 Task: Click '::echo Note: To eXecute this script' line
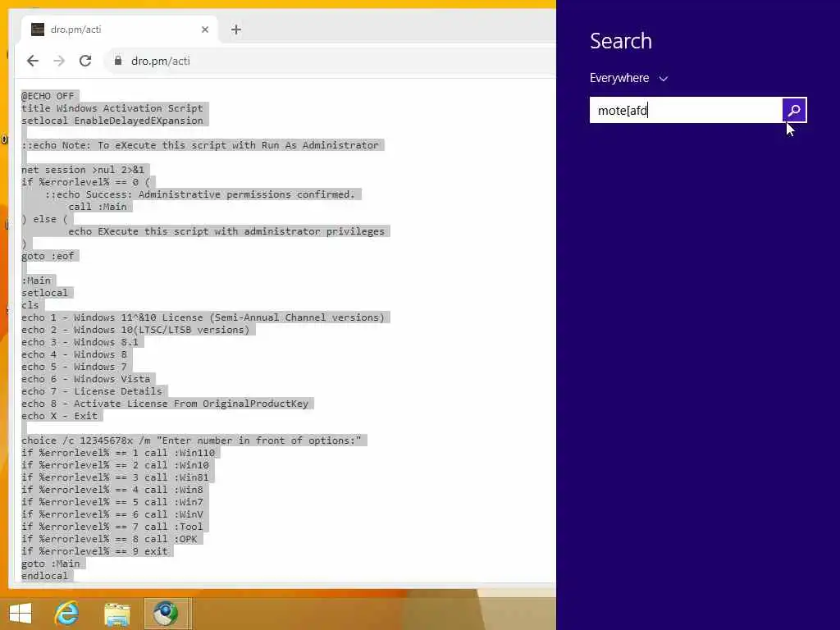(200, 145)
